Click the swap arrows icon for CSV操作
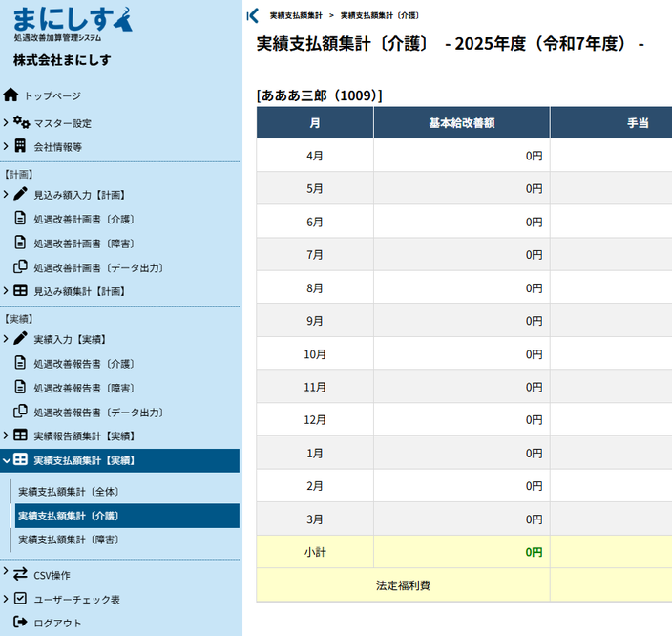Viewport: 672px width, 636px height. tap(20, 574)
